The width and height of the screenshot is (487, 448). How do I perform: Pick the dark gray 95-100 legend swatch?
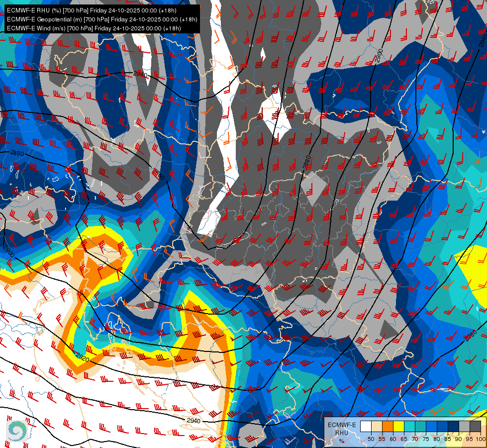coord(475,426)
